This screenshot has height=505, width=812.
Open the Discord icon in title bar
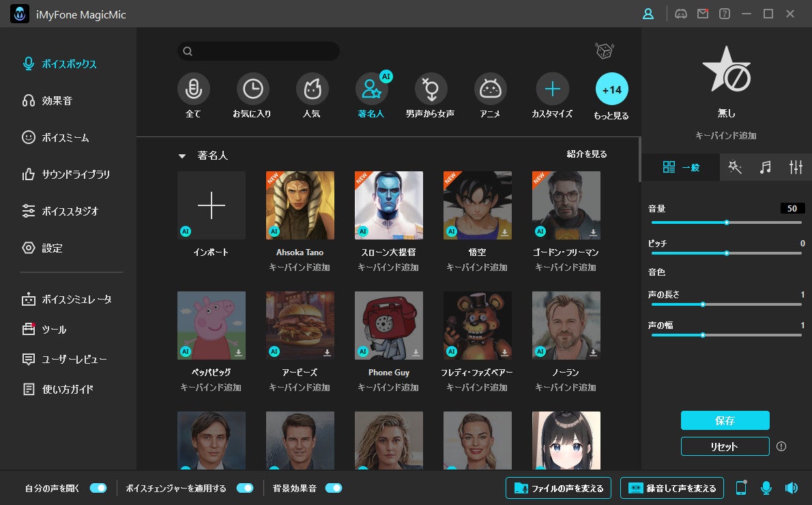[681, 14]
